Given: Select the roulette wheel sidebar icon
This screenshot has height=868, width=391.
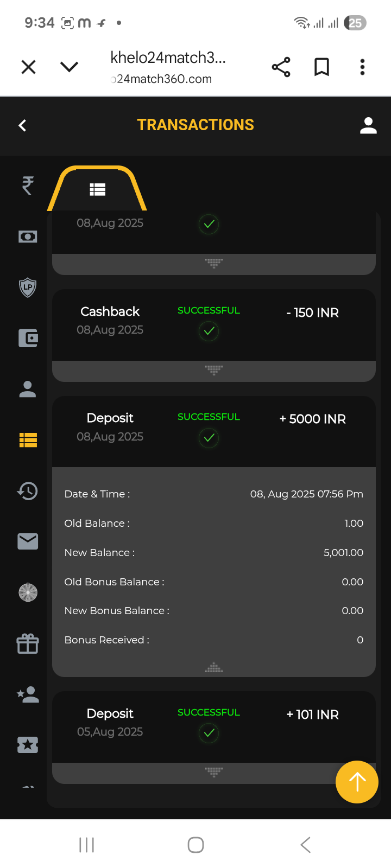Looking at the screenshot, I should pyautogui.click(x=28, y=592).
